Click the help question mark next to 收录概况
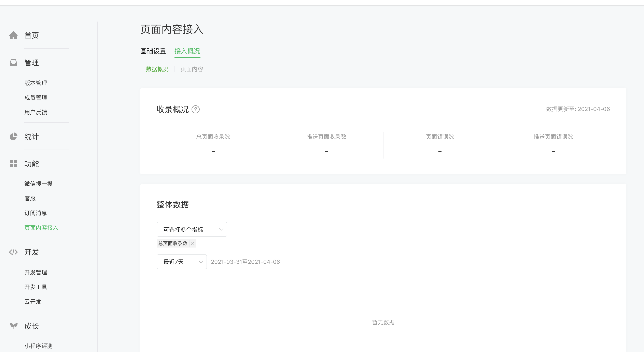The image size is (644, 352). click(196, 109)
